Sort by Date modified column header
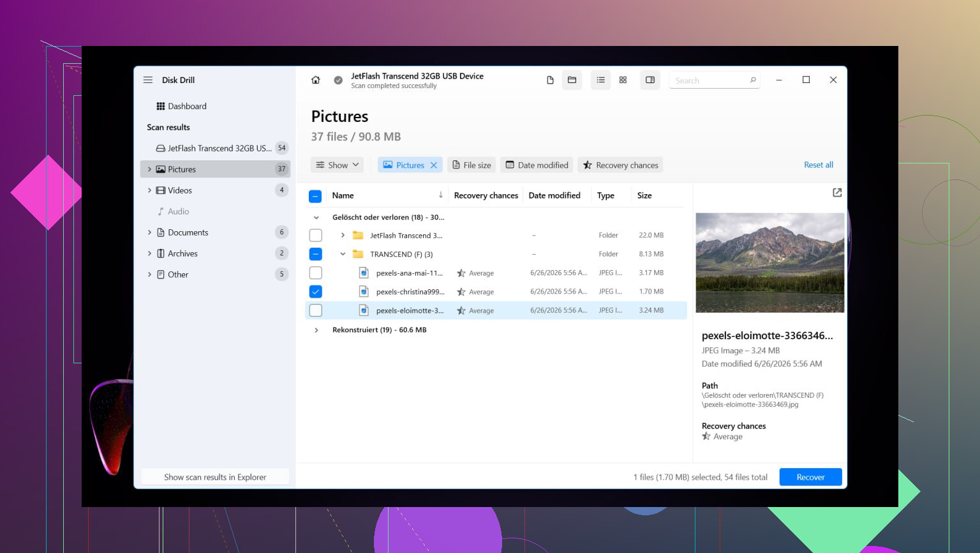The height and width of the screenshot is (553, 980). (554, 195)
